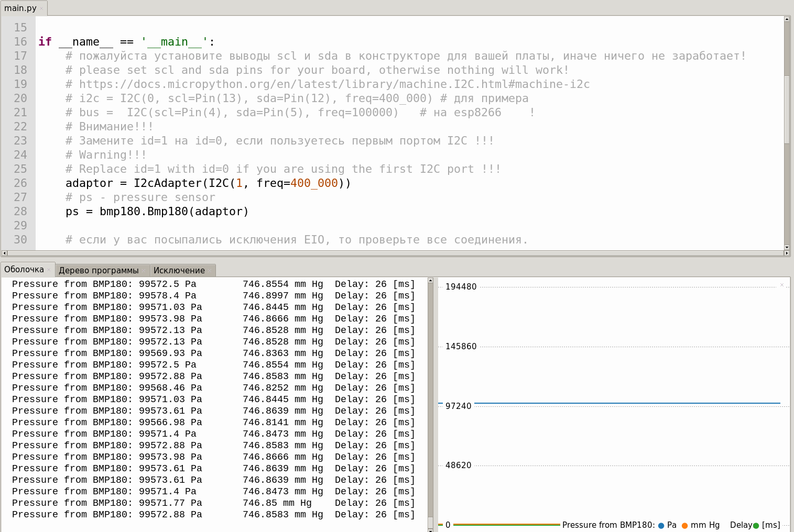Image resolution: width=794 pixels, height=532 pixels.
Task: Click the blue pressure line in plotter
Action: tap(627, 403)
